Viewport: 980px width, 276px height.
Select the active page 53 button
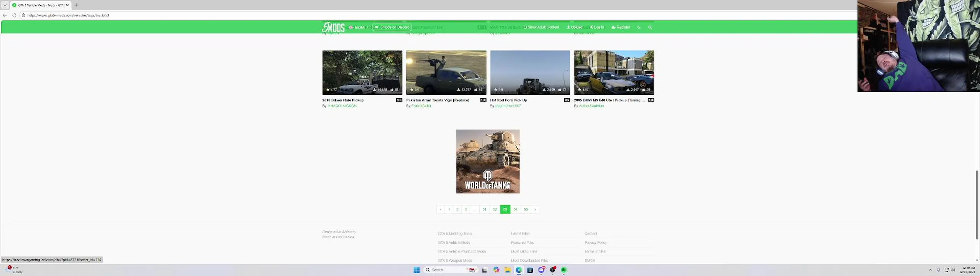click(x=505, y=209)
